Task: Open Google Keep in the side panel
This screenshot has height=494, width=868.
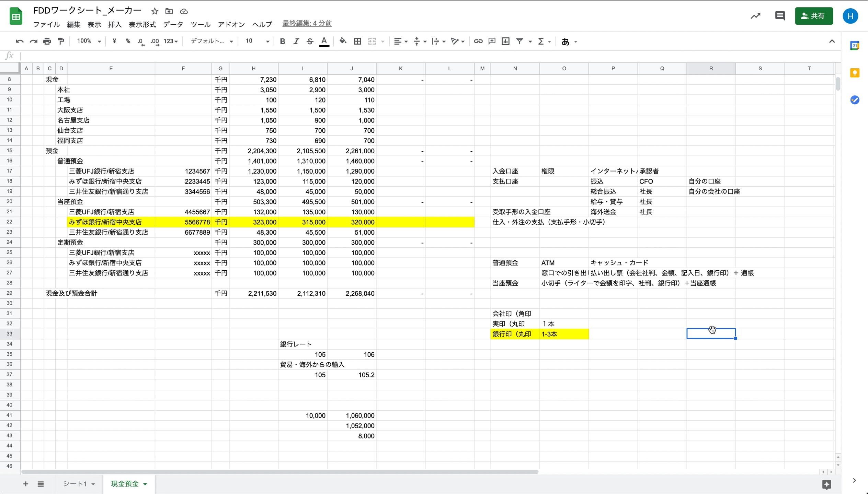Action: point(855,72)
